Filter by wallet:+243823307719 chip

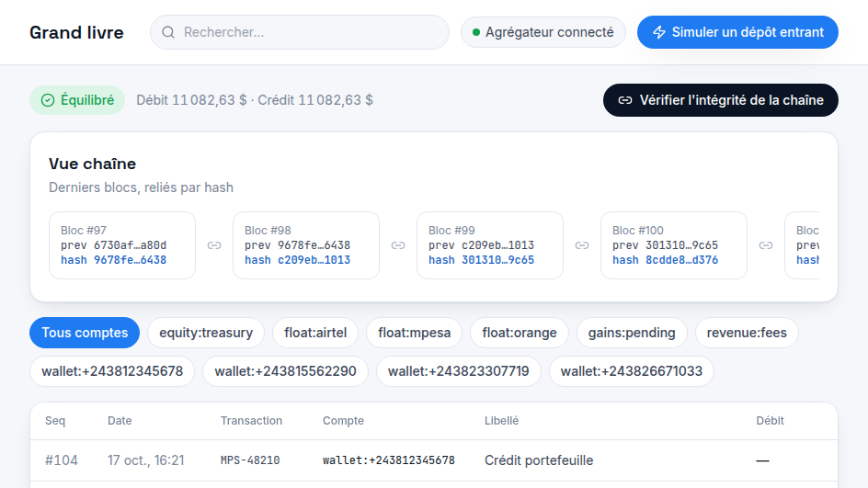tap(458, 371)
